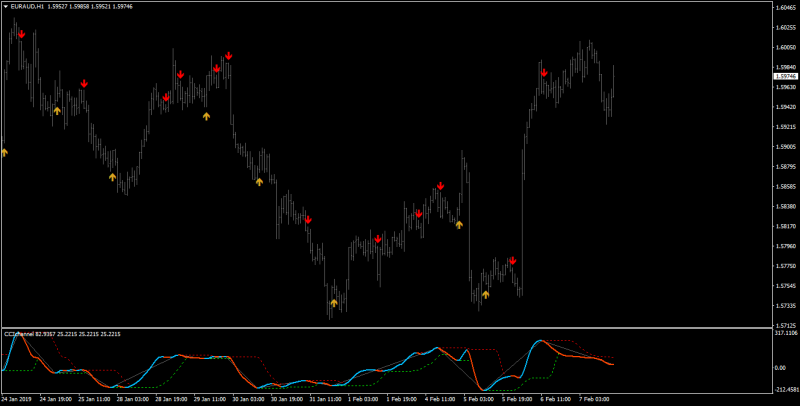Click the CCIChannel indicator label

[x=19, y=334]
